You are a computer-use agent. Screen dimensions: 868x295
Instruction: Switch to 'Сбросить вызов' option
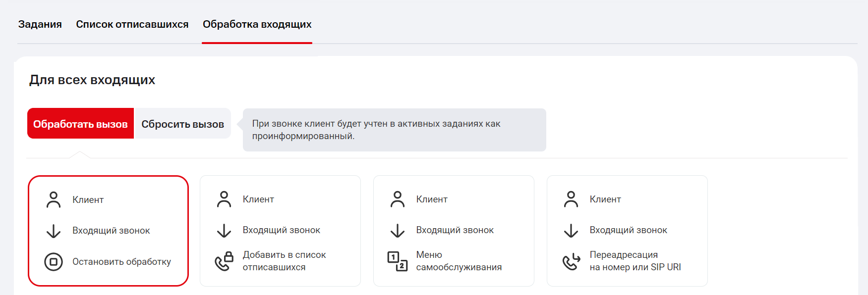pos(182,124)
